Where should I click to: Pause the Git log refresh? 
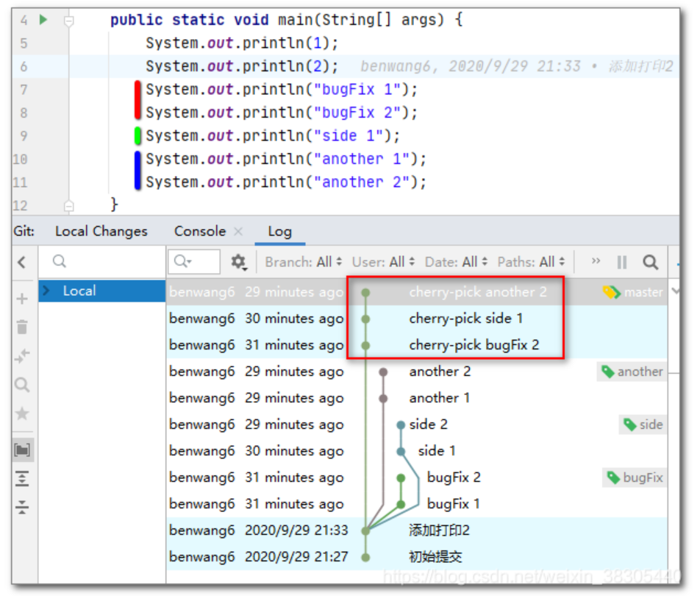[x=621, y=262]
